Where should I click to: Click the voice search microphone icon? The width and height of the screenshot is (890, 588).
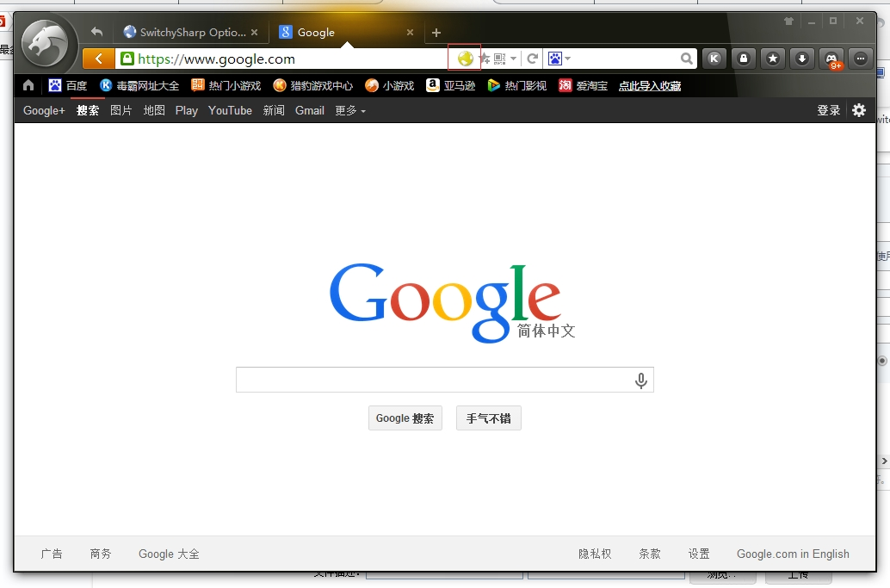pyautogui.click(x=640, y=381)
